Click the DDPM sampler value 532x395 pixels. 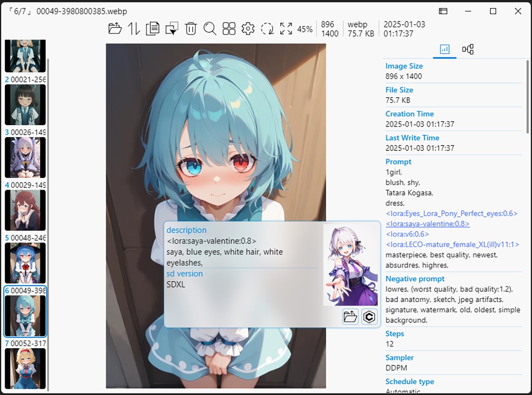pos(396,368)
